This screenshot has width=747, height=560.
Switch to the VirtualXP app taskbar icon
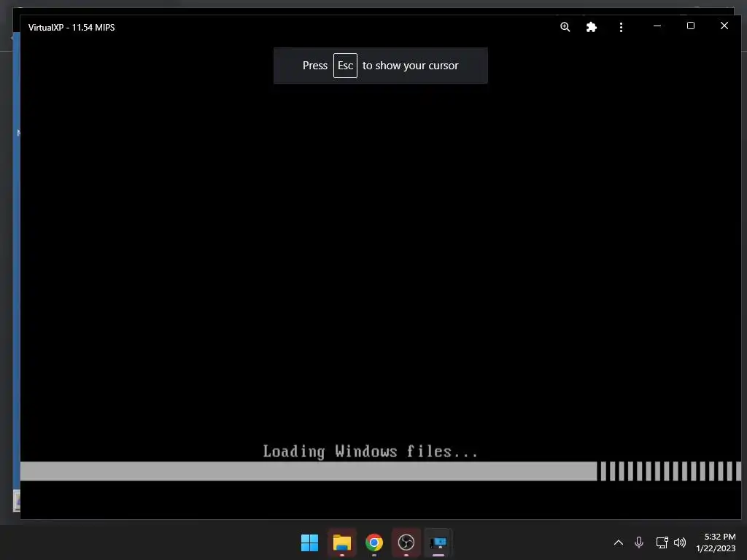[x=438, y=542]
